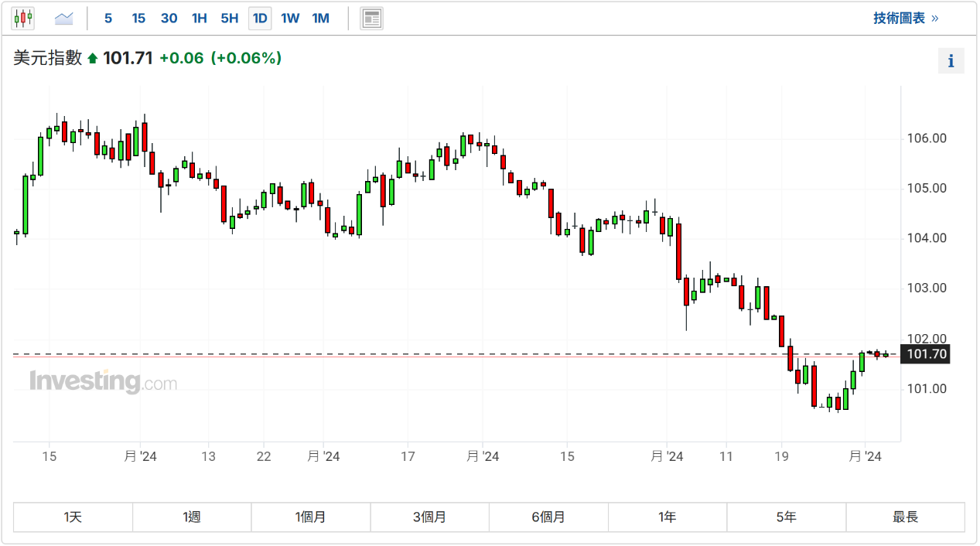
Task: Show the 1個月 range
Action: pyautogui.click(x=311, y=517)
